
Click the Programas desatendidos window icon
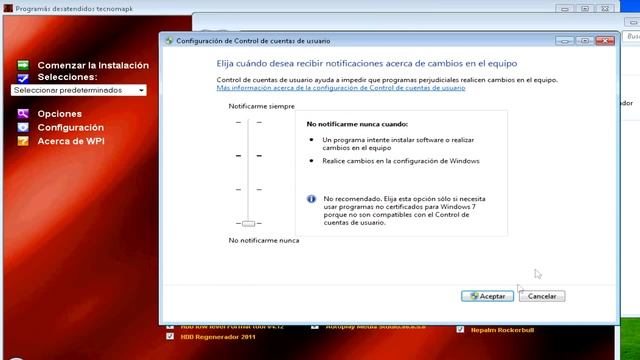pos(8,8)
